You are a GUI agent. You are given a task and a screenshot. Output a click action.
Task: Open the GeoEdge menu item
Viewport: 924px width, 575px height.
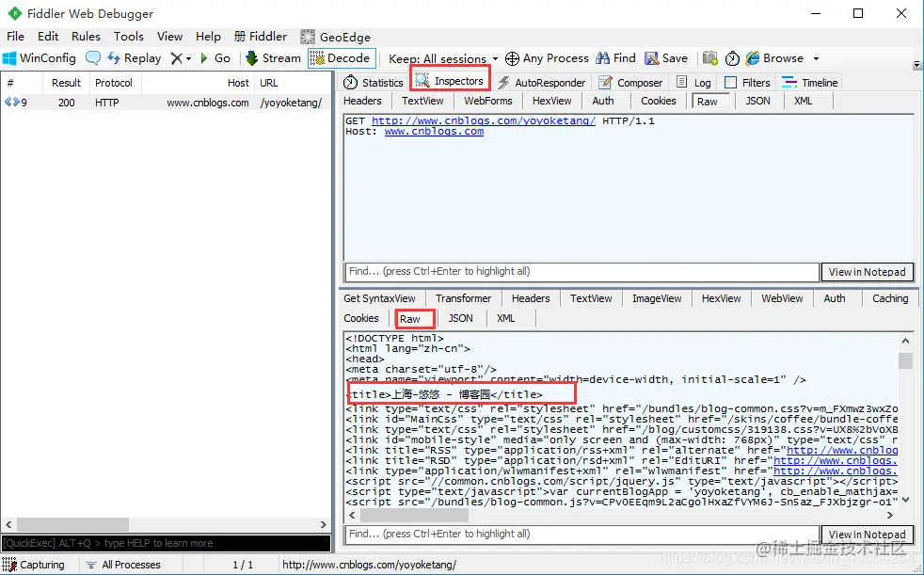pos(335,37)
